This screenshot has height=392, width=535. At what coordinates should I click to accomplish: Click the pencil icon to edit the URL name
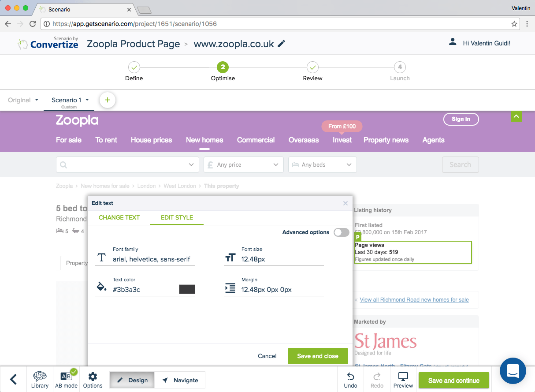click(282, 44)
